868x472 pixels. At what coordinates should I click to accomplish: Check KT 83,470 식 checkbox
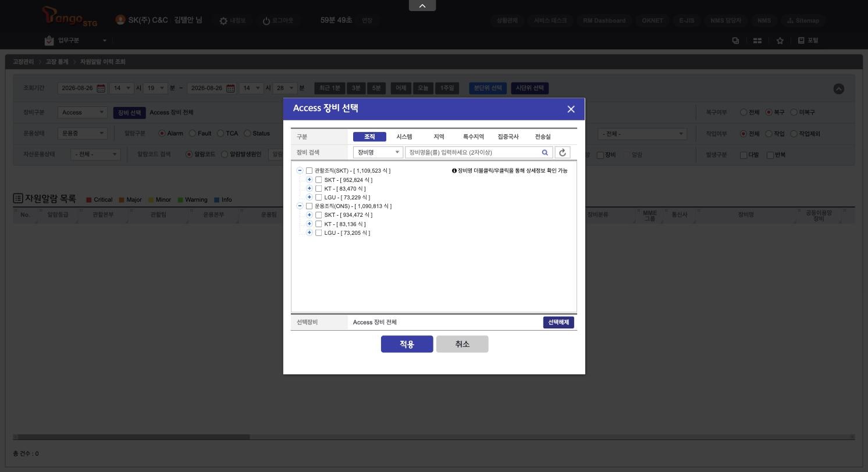[318, 189]
